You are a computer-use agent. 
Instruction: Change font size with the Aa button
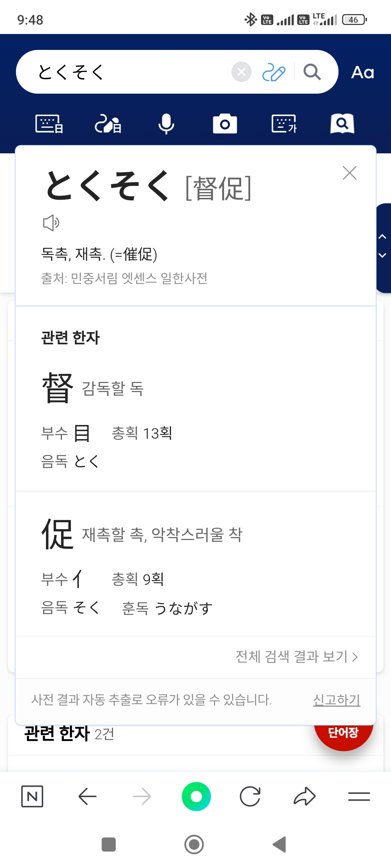[362, 72]
